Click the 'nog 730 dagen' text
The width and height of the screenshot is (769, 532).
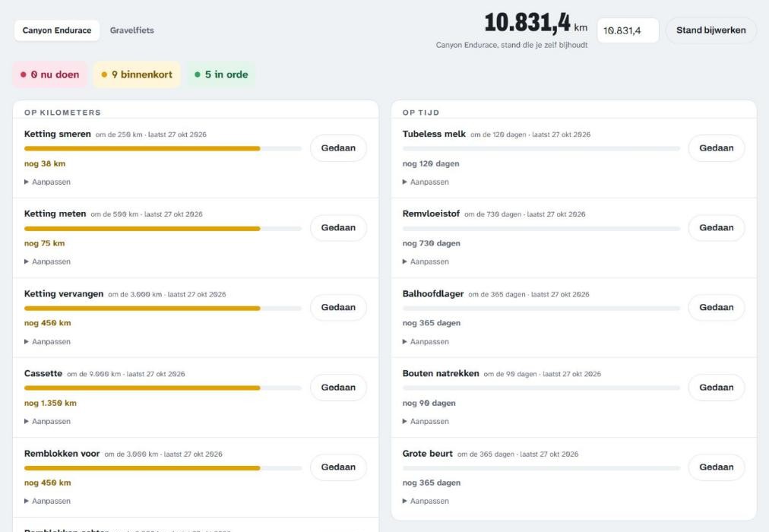[431, 243]
